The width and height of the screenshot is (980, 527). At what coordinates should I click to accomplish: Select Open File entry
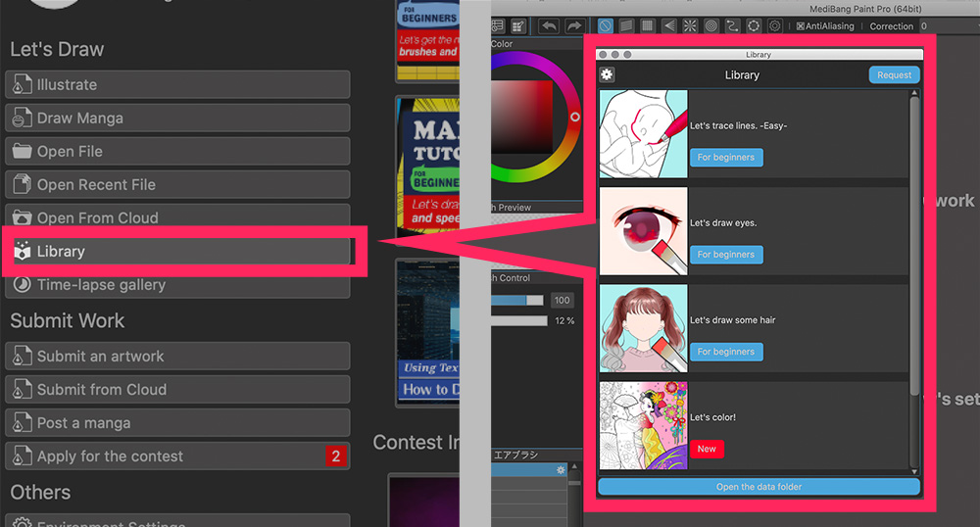tap(177, 151)
